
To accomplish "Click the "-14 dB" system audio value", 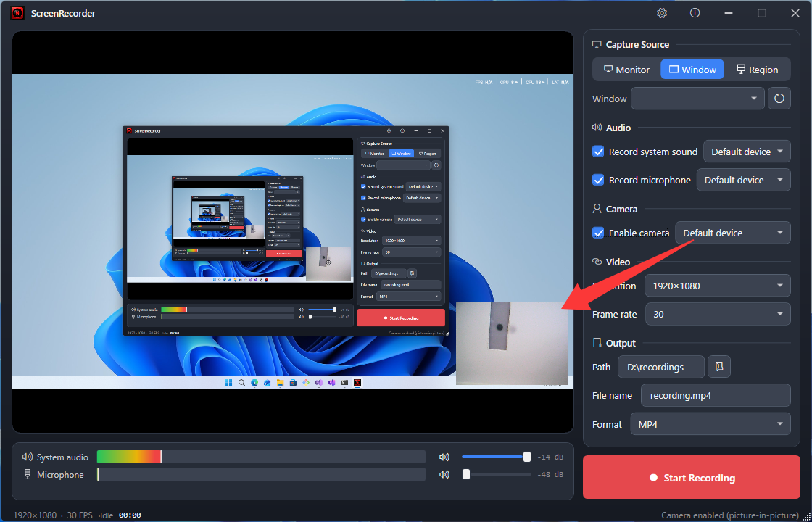I will click(x=550, y=457).
